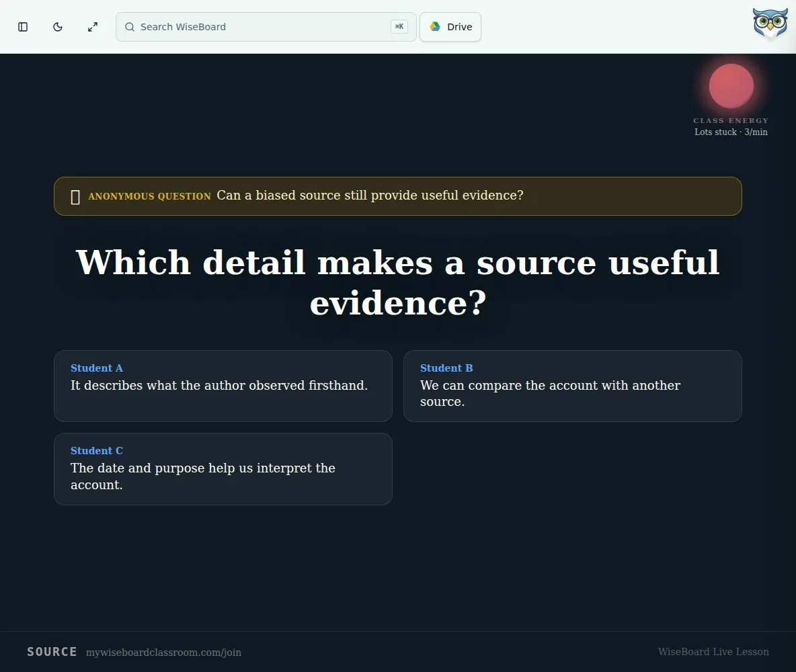
Task: Enter fullscreen with the expand arrows icon
Action: (x=92, y=27)
